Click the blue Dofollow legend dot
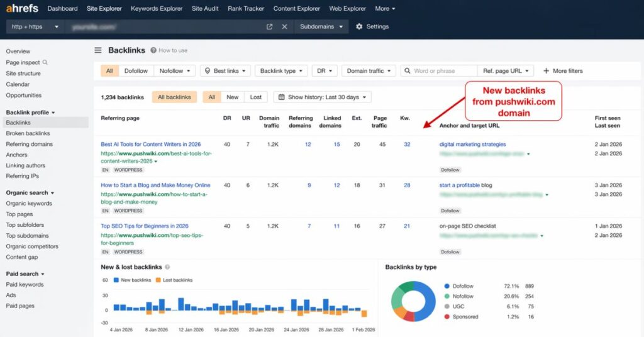Viewport: 644px width, 337px height. pyautogui.click(x=447, y=286)
